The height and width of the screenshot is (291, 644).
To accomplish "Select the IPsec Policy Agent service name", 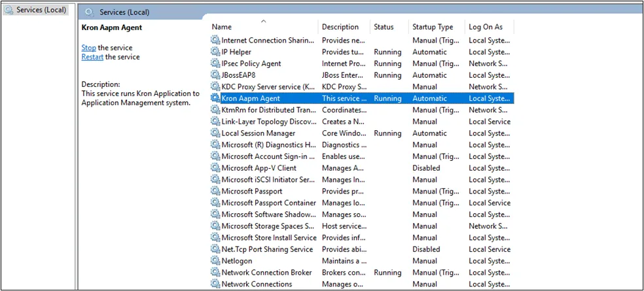I will (251, 63).
